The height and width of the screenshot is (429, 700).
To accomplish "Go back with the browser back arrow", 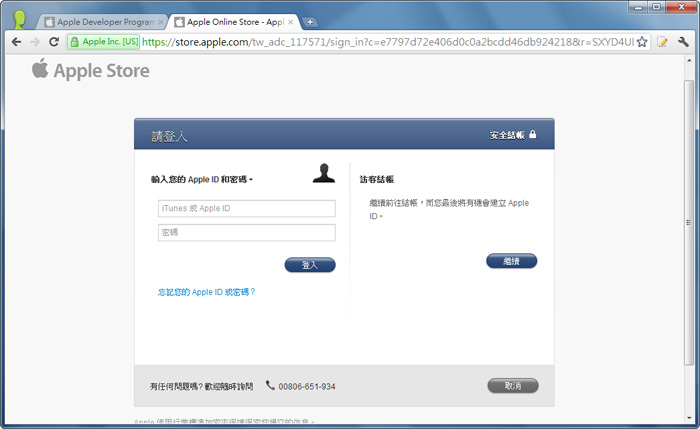I will tap(17, 42).
